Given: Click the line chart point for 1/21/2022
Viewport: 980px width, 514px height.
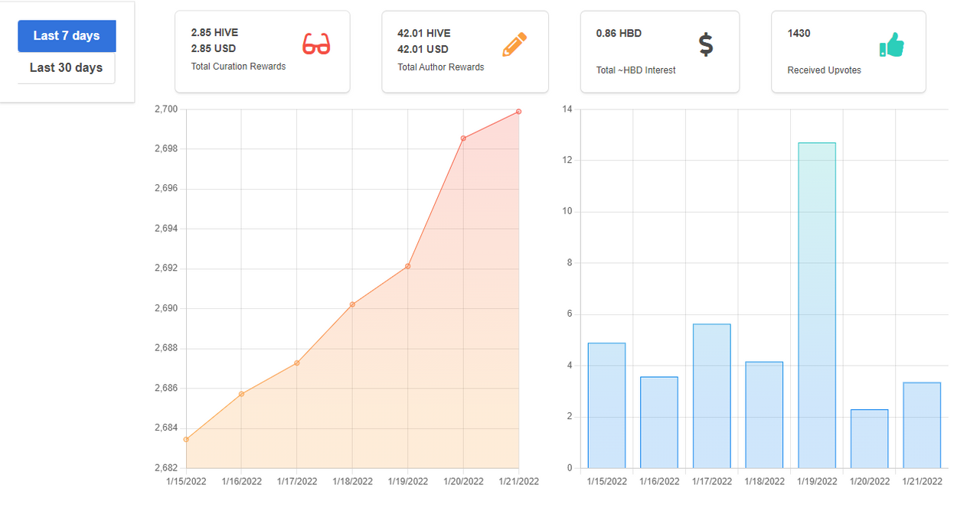Looking at the screenshot, I should 519,112.
